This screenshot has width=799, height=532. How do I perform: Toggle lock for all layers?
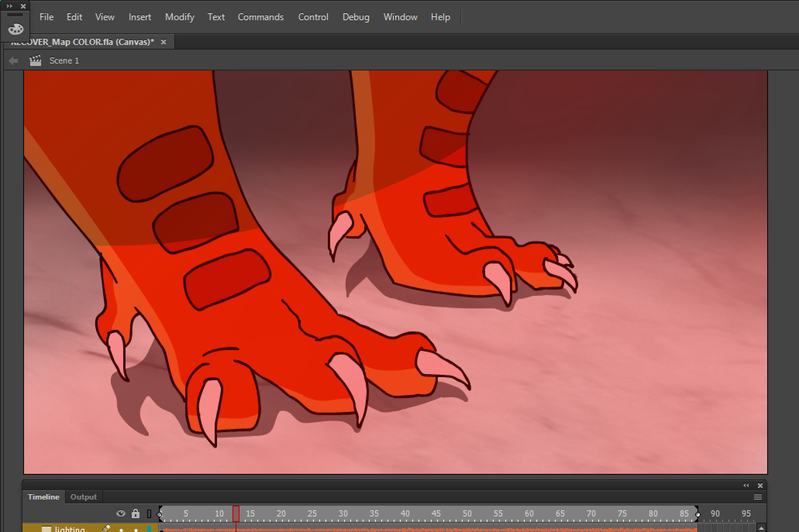coord(135,514)
